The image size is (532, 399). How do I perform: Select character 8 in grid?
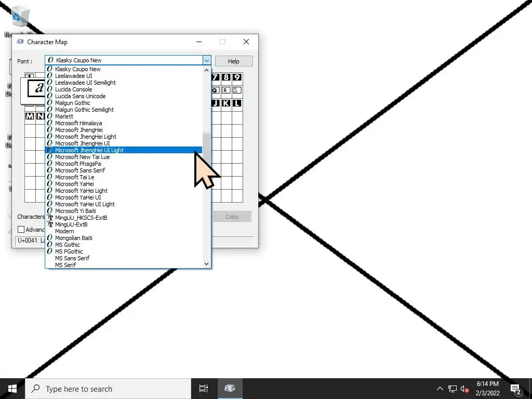click(226, 77)
